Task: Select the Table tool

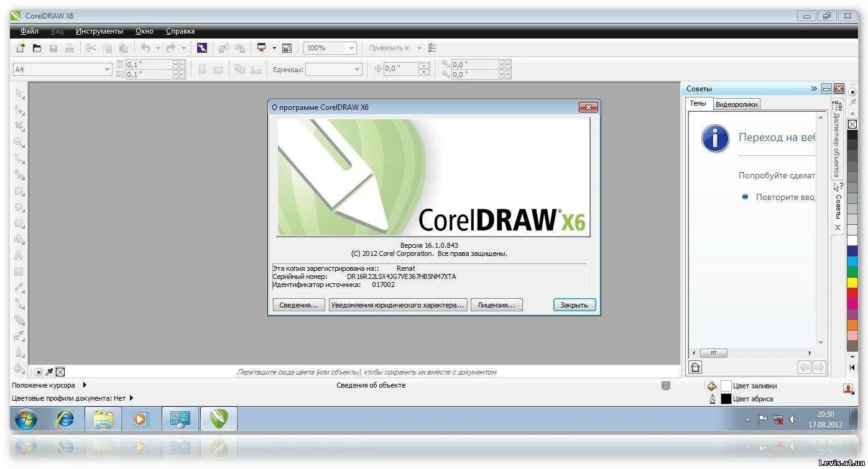Action: 19,271
